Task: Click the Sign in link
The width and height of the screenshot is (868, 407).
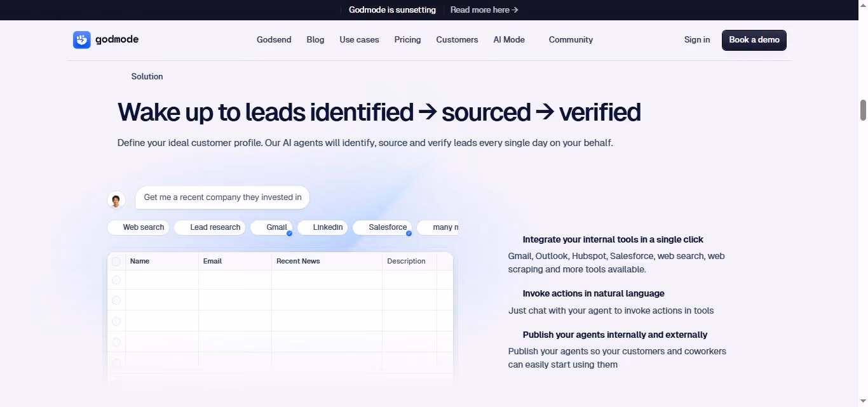Action: (697, 39)
